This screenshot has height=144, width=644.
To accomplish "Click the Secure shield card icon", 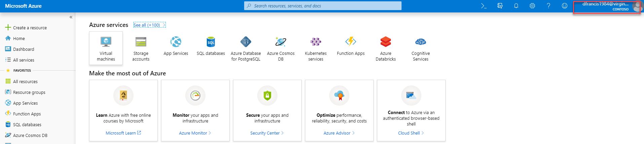I will tap(267, 96).
